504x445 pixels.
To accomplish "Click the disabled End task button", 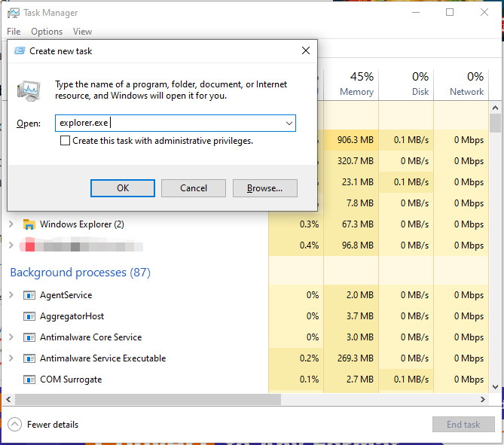I will [463, 425].
